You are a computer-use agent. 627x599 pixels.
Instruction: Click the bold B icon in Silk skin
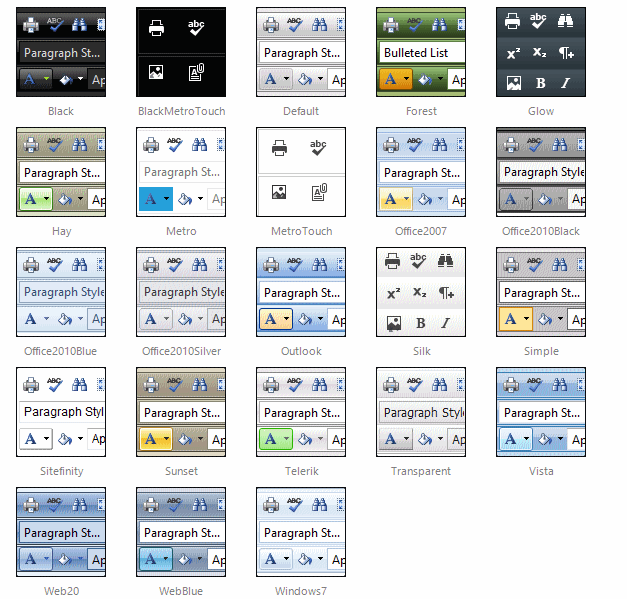pyautogui.click(x=420, y=323)
